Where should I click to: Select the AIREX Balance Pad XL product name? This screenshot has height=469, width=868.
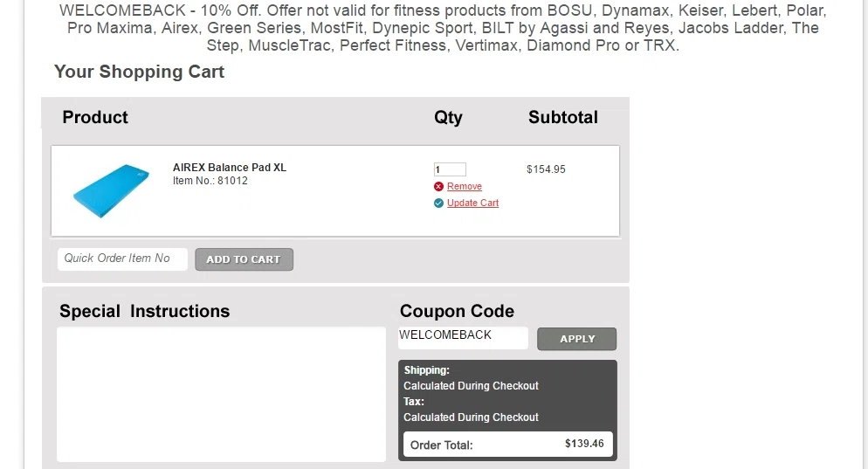(229, 167)
